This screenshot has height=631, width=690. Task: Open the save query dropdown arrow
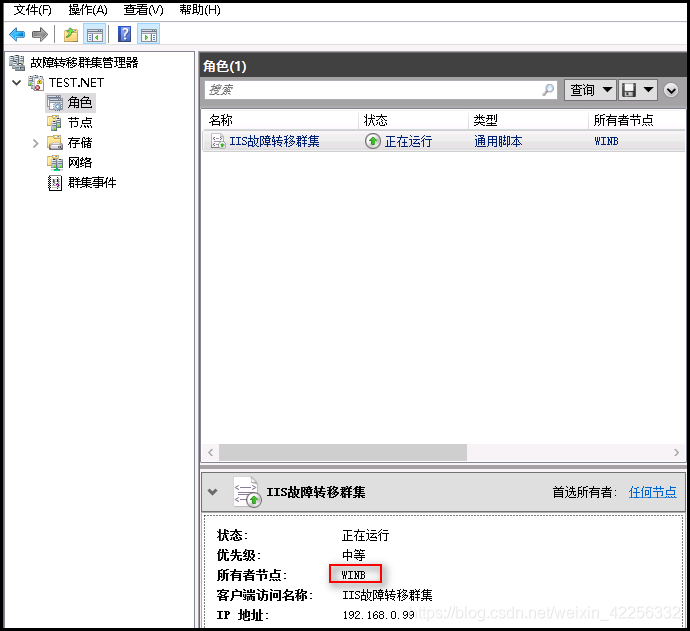coord(648,90)
